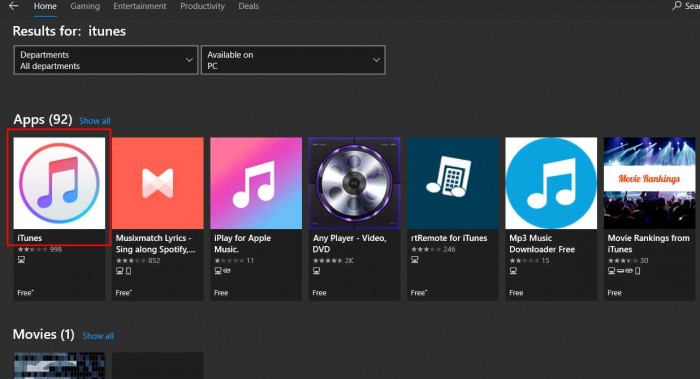
Task: Click Movie Rankings from iTunes title
Action: [649, 244]
